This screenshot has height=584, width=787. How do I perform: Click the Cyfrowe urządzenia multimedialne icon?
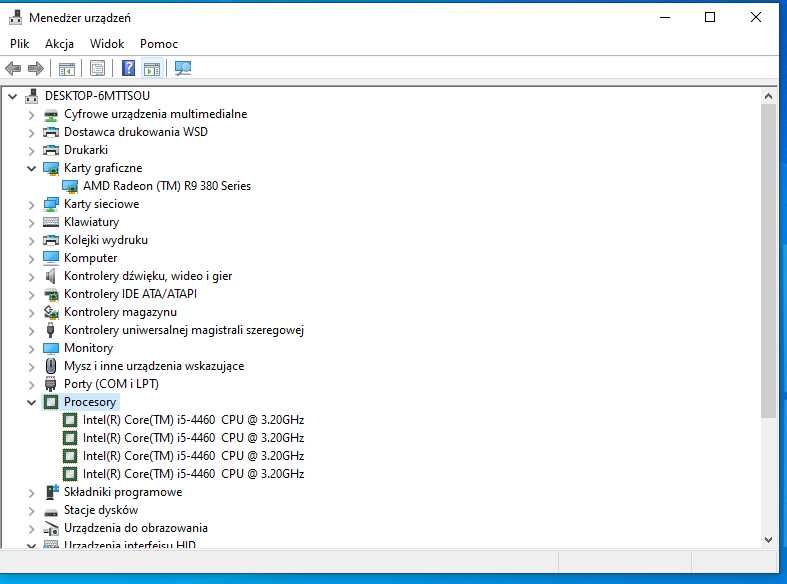pyautogui.click(x=51, y=114)
